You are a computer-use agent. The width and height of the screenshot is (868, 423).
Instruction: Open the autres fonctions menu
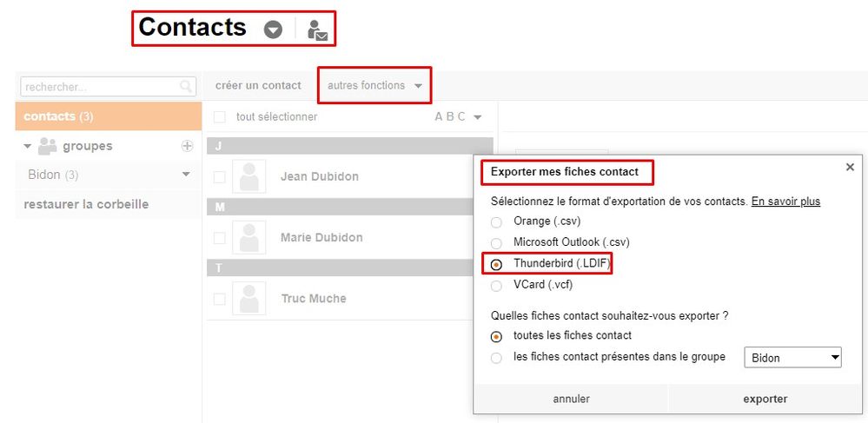point(374,85)
